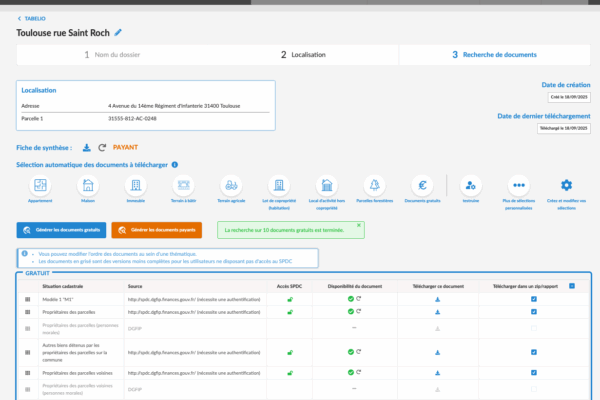Show info tooltip for Sélection automatique
600x400 pixels.
click(175, 164)
